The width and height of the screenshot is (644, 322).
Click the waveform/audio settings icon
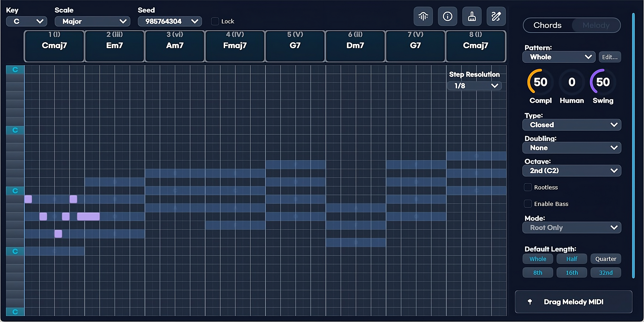(x=423, y=17)
